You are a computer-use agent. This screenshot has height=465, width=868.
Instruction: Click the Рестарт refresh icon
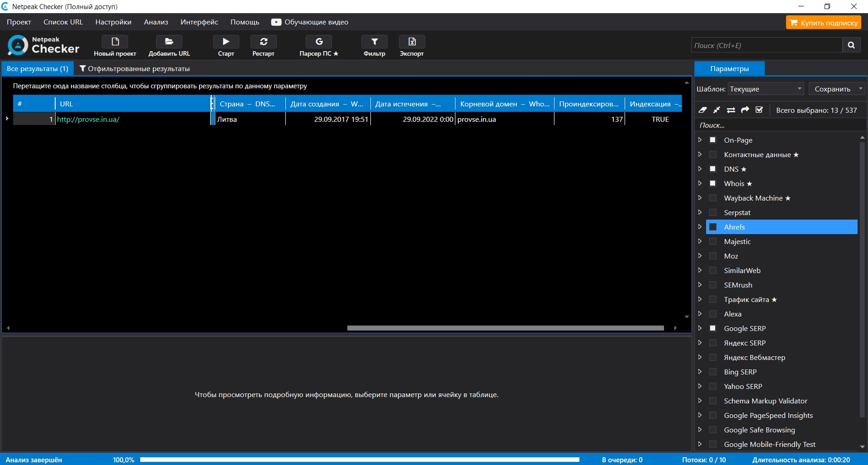click(263, 42)
